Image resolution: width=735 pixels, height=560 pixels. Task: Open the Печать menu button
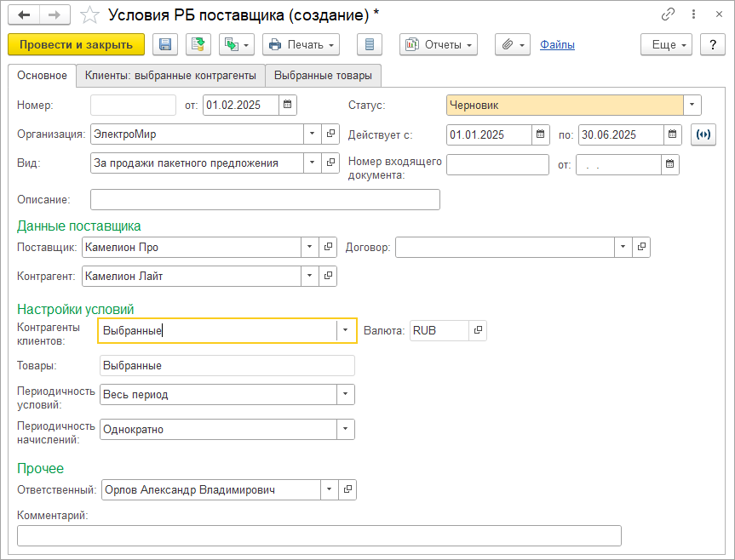pyautogui.click(x=301, y=45)
